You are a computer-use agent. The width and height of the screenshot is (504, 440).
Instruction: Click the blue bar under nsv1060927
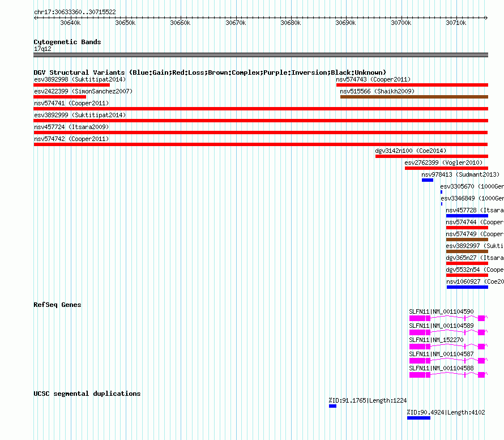[467, 287]
